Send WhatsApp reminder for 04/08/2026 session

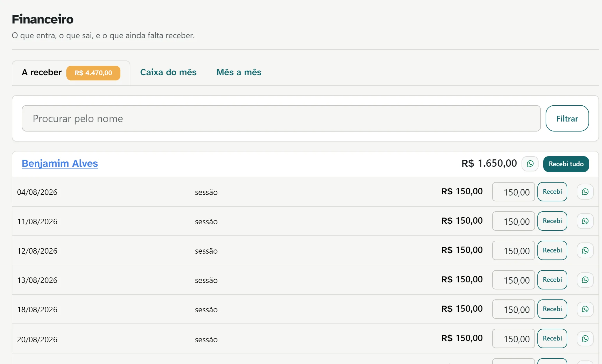(585, 192)
